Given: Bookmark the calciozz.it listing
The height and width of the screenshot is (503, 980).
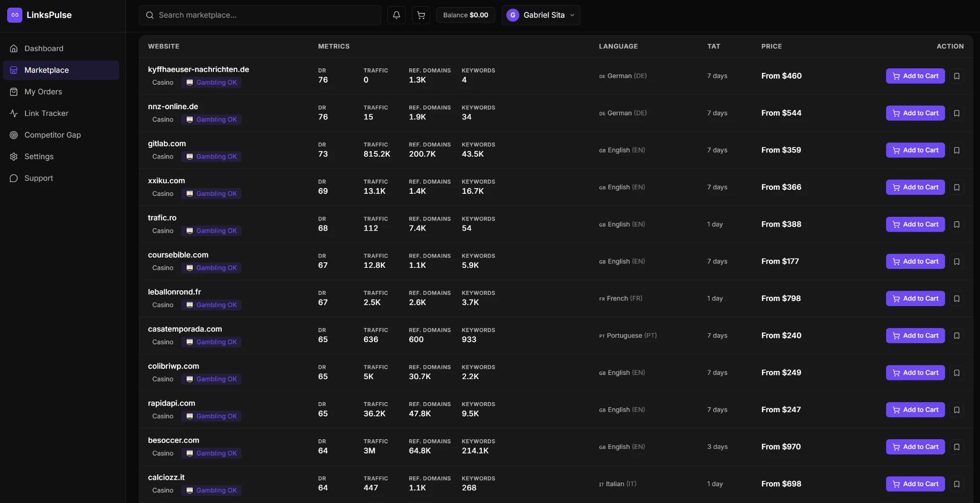Looking at the screenshot, I should tap(957, 484).
